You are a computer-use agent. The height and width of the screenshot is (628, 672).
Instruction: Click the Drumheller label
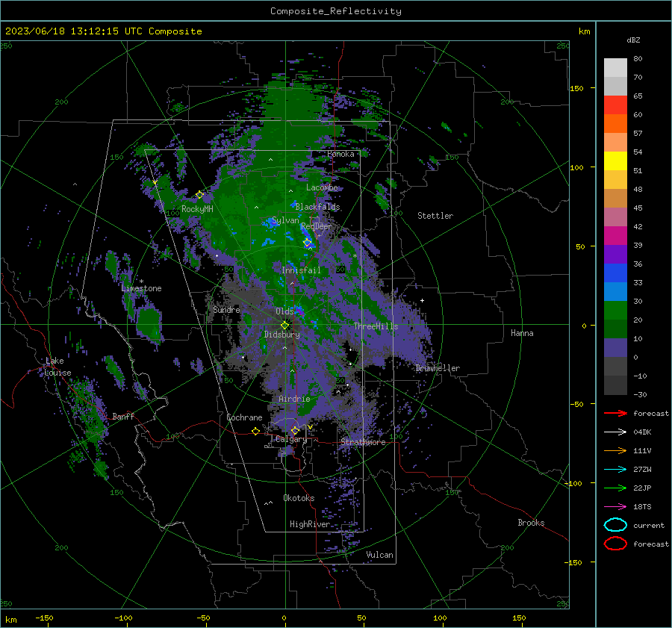point(438,368)
